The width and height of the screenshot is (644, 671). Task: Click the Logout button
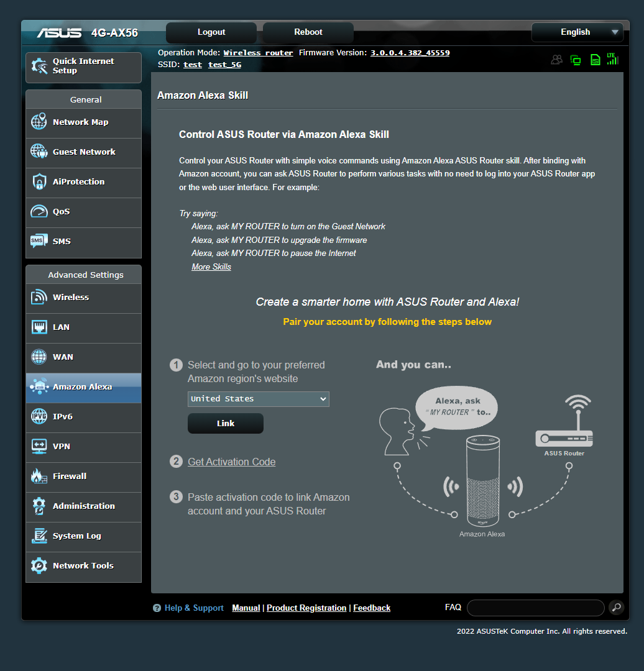pos(211,32)
